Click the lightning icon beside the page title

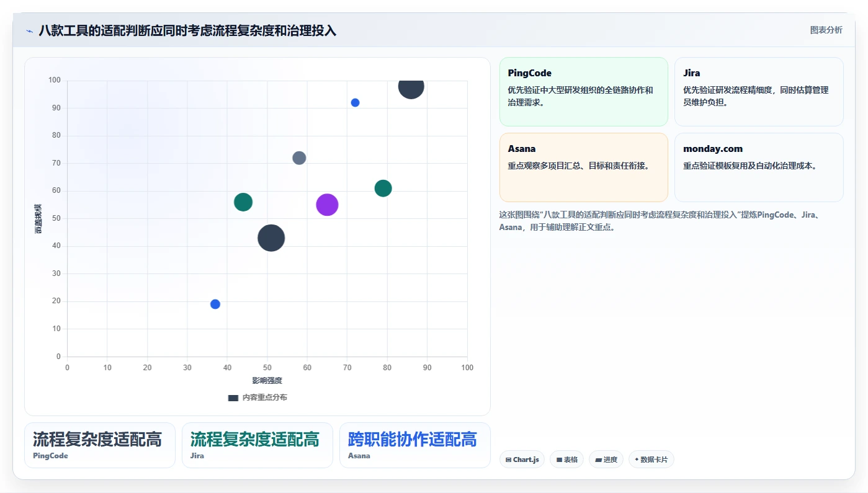tap(30, 31)
